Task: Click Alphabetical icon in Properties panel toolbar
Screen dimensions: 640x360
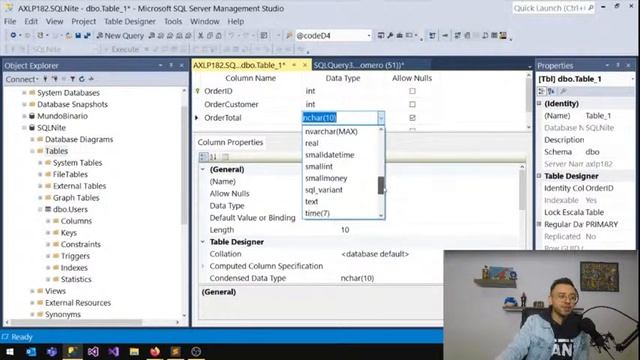Action: click(x=551, y=91)
